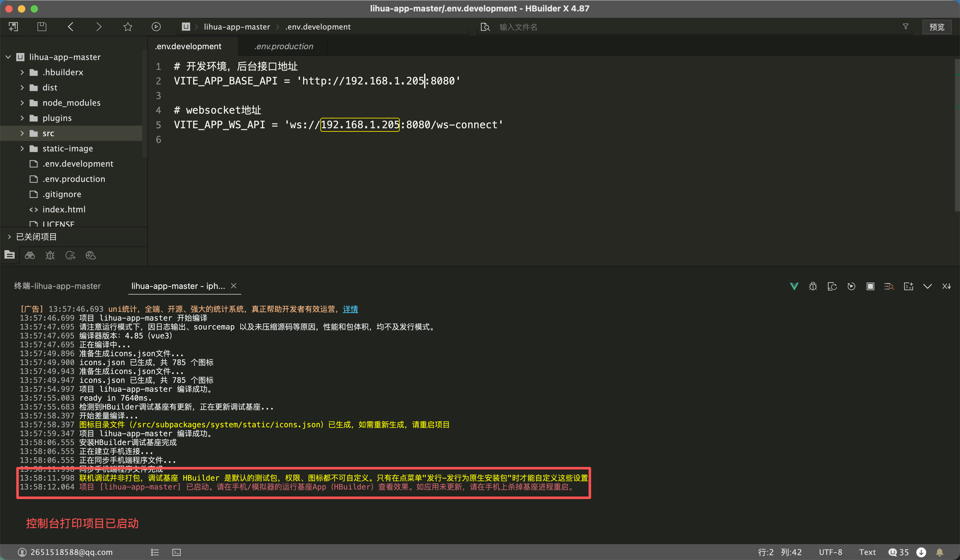This screenshot has height=560, width=960.
Task: Click the 预览 preview button
Action: (937, 27)
